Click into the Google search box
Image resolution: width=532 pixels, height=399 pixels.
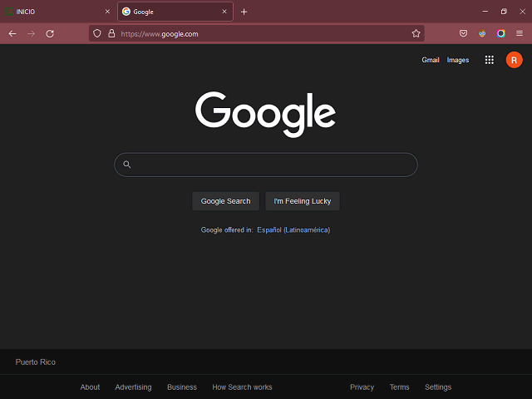(x=266, y=165)
